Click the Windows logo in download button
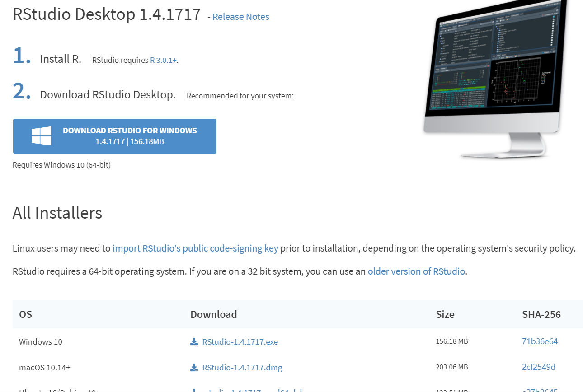The image size is (583, 392). coord(41,136)
